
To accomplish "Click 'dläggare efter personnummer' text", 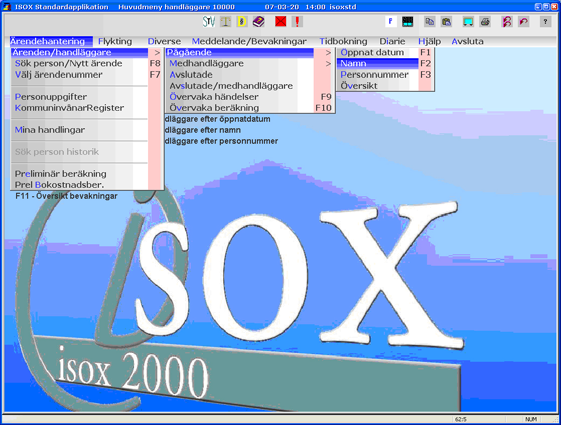I will pos(221,141).
